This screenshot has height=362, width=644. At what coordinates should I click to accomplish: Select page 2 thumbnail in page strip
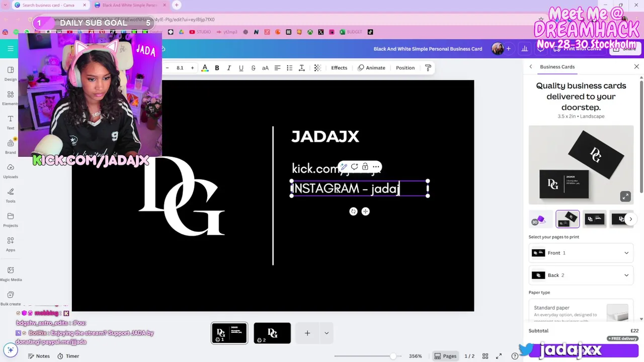[x=272, y=333]
